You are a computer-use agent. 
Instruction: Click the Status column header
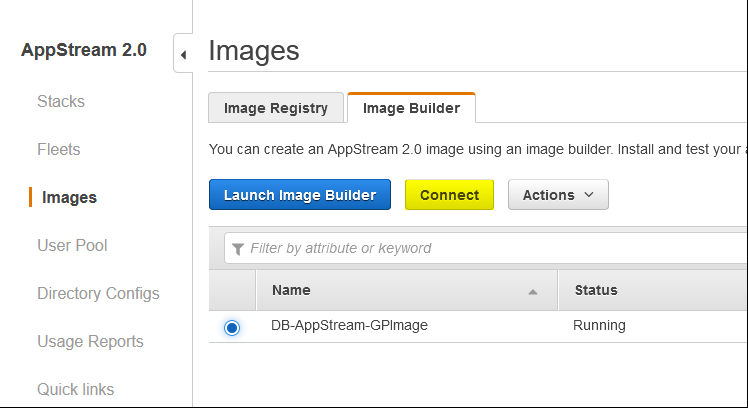click(653, 290)
